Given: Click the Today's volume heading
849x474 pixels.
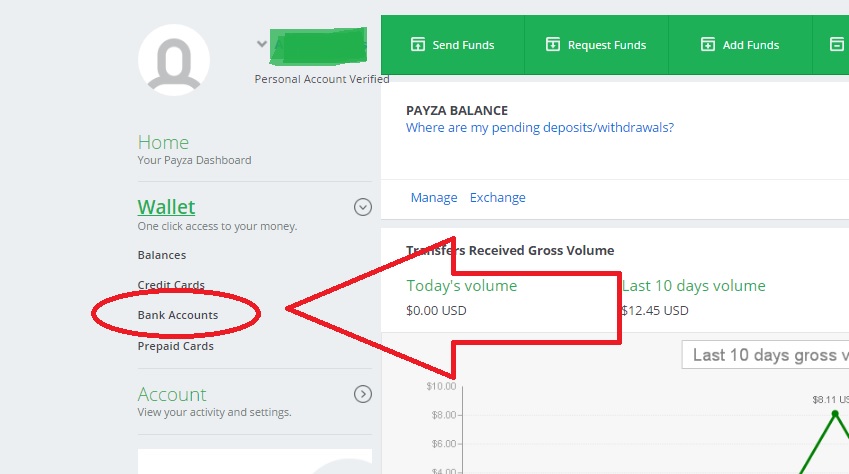Looking at the screenshot, I should click(x=462, y=285).
